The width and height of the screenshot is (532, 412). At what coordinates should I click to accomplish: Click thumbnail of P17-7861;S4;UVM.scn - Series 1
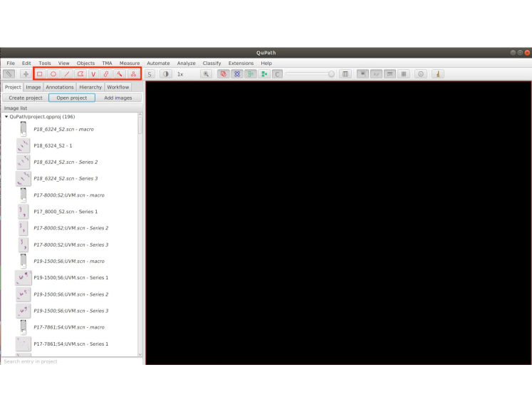(23, 344)
